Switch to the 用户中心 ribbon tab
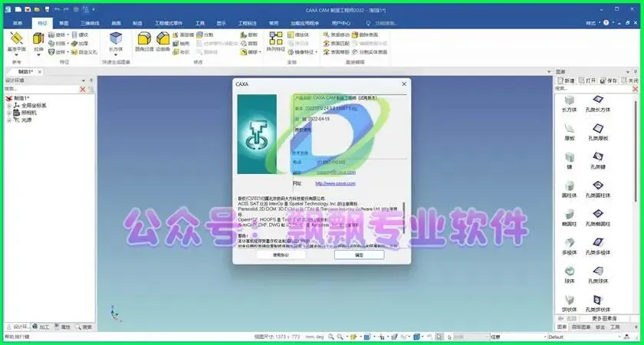644x345 pixels. pos(341,24)
